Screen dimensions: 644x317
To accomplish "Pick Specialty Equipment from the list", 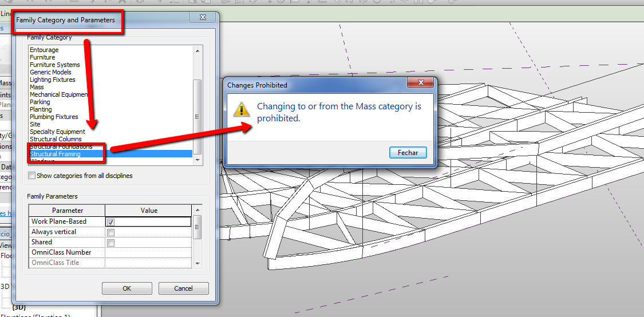I will click(x=57, y=132).
